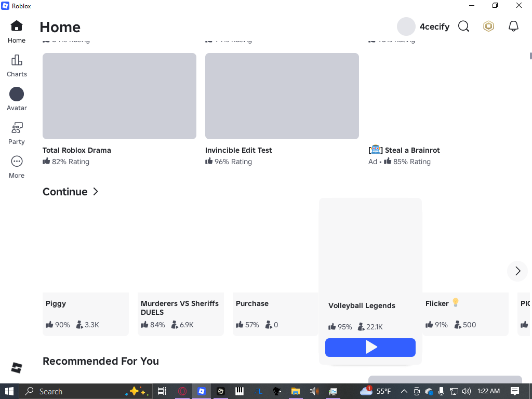532x399 pixels.
Task: Click the 4cecify username
Action: (x=435, y=26)
